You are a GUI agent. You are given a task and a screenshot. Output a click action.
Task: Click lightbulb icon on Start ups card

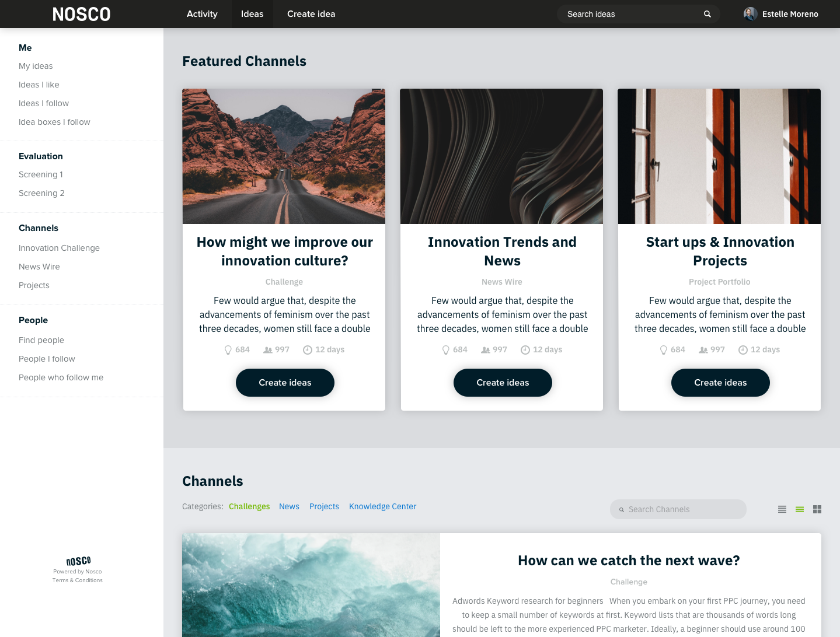[664, 350]
